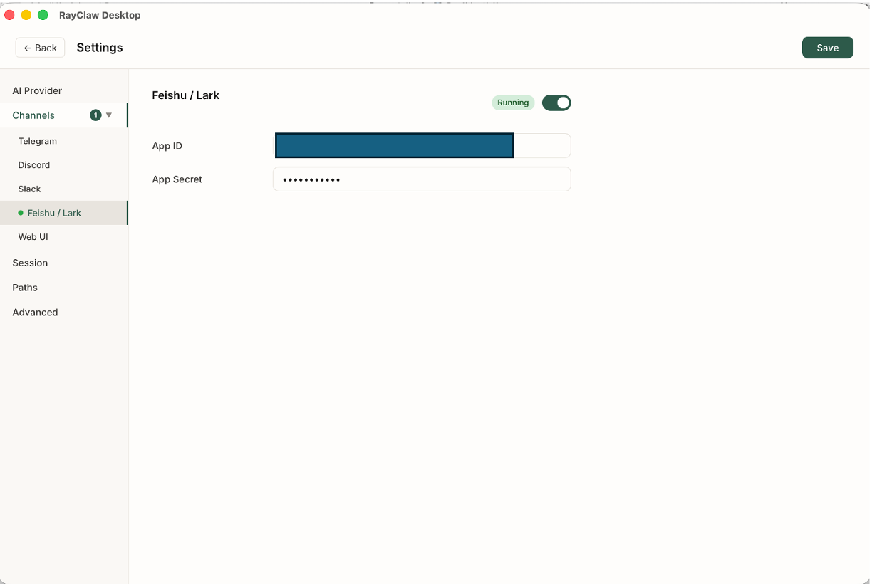Save the current settings
Viewport: 872px width, 588px height.
pos(827,47)
